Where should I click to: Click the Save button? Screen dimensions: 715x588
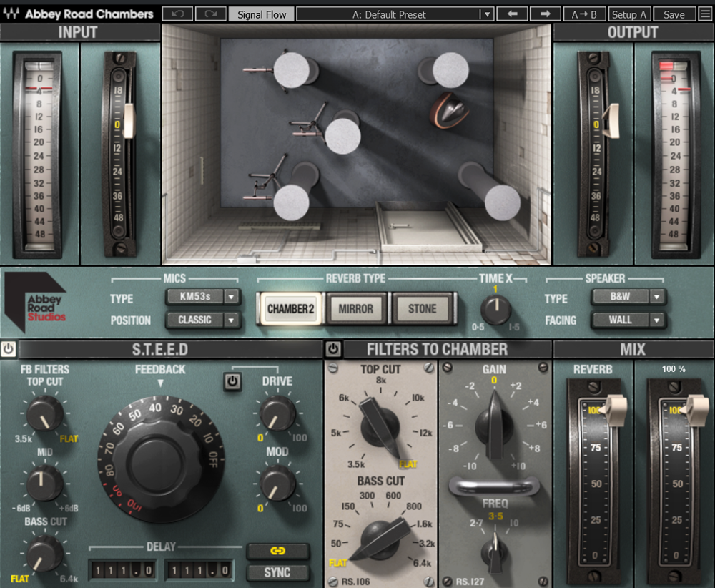click(674, 14)
